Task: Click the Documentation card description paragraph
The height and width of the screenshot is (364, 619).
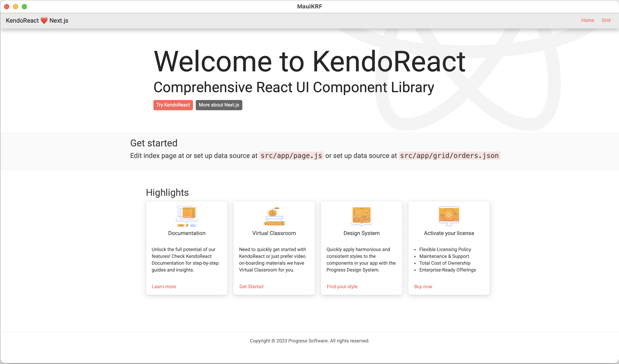Action: [x=185, y=259]
